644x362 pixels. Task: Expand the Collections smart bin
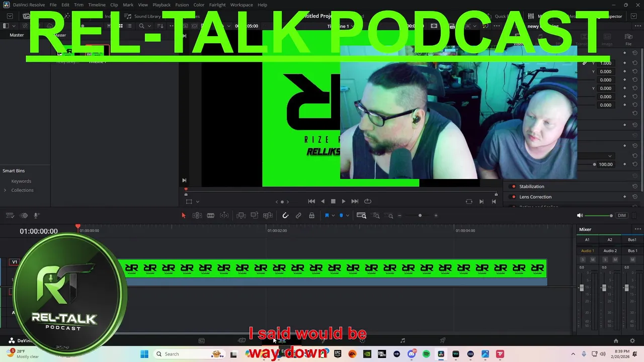(5, 190)
